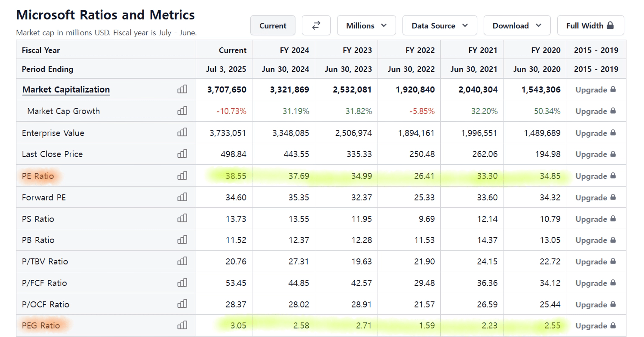Open the Market Capitalization link

click(x=66, y=90)
